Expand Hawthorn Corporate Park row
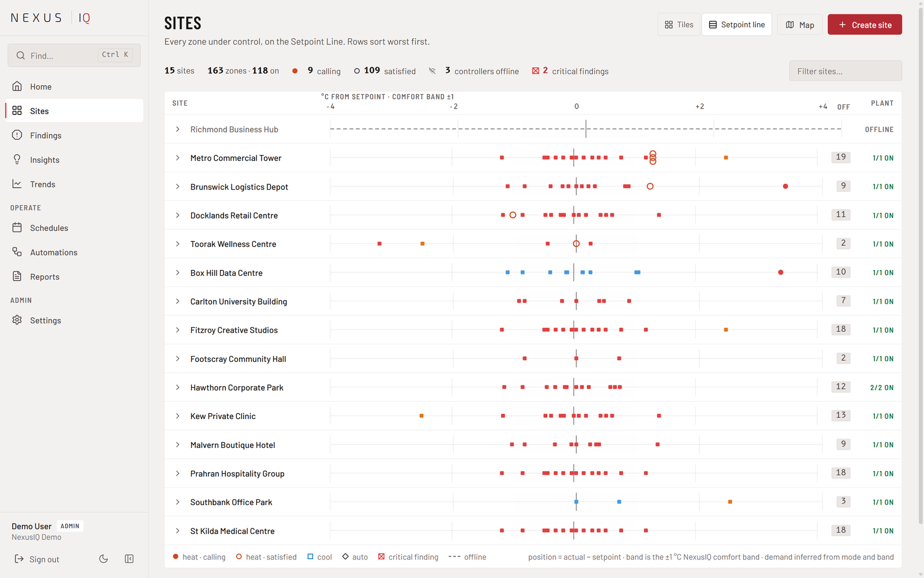This screenshot has height=578, width=924. click(x=178, y=387)
